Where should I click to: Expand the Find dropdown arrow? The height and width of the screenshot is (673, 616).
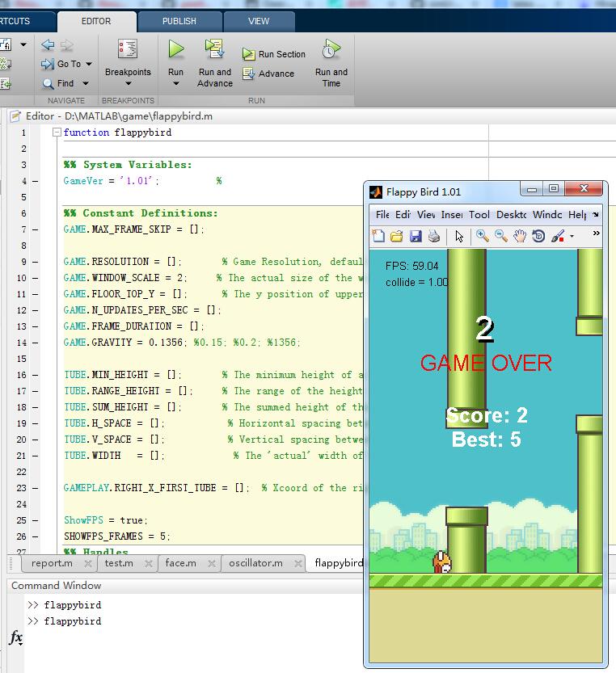pyautogui.click(x=86, y=83)
